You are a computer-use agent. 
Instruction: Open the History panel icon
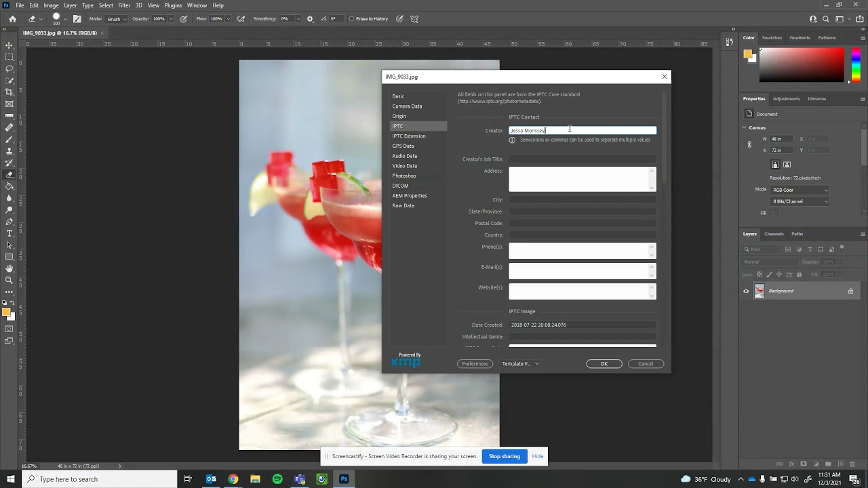[729, 41]
